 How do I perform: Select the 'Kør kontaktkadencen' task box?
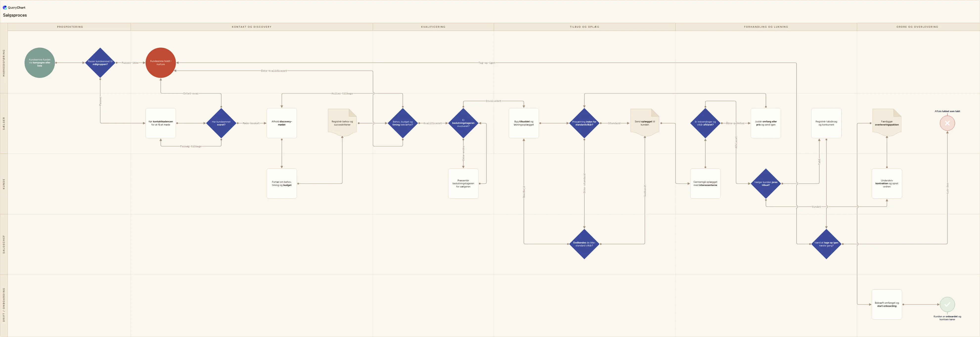[160, 123]
